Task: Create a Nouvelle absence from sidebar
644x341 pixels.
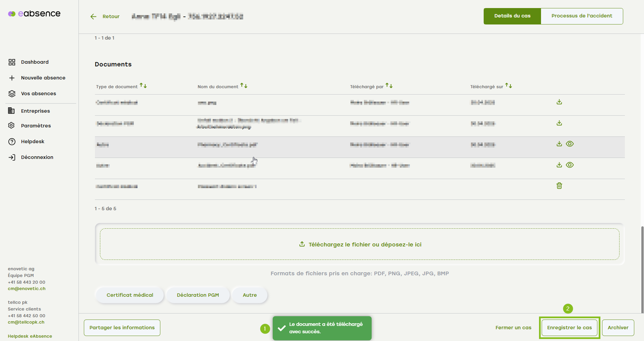Action: [43, 78]
